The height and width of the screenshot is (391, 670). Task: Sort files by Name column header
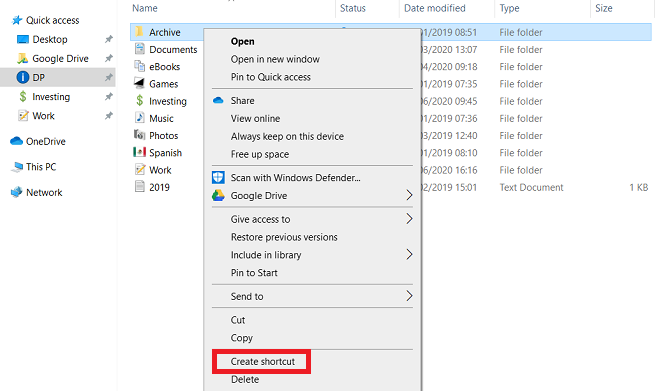(145, 8)
